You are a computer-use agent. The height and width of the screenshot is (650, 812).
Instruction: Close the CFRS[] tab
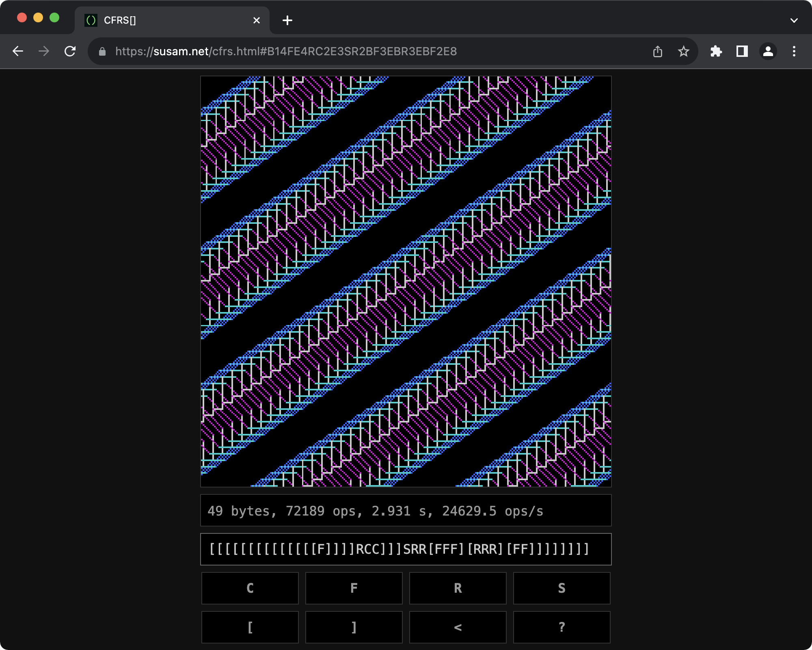pos(257,20)
